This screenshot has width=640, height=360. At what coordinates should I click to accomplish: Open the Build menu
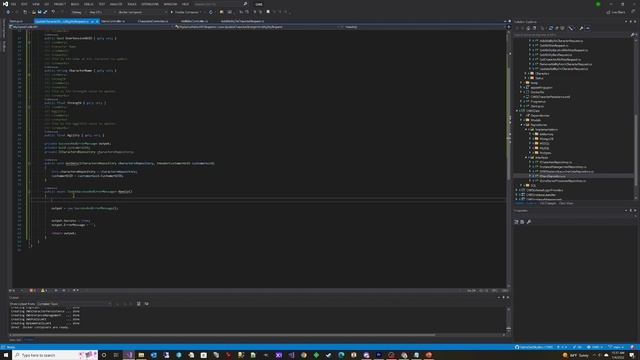(x=75, y=4)
